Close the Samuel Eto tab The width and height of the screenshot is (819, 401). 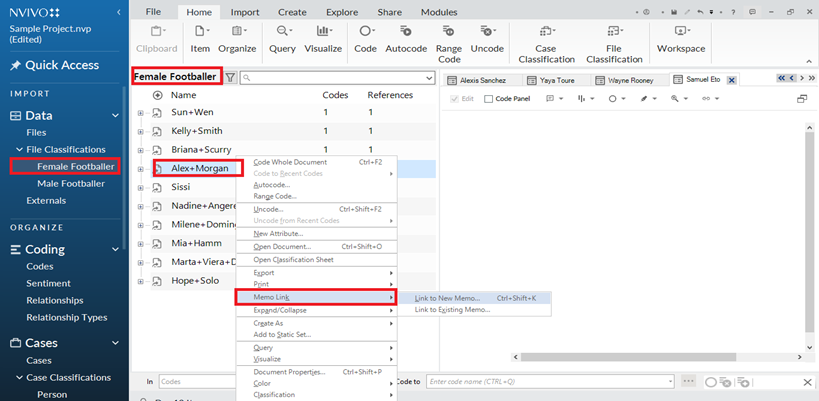tap(731, 80)
